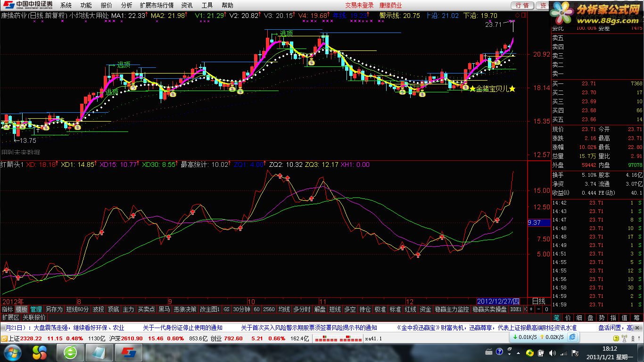Select the 值 tab in right panel
The height and width of the screenshot is (362, 644).
[625, 318]
